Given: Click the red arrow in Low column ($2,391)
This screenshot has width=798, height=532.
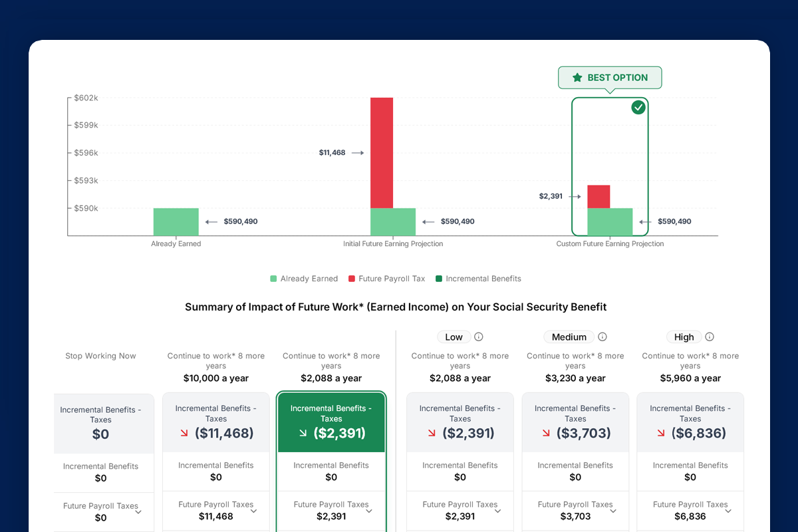Looking at the screenshot, I should point(432,434).
